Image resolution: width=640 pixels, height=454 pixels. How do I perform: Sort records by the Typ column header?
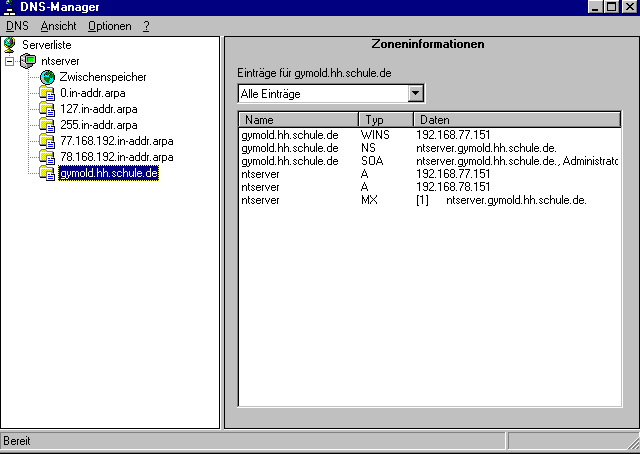(386, 120)
